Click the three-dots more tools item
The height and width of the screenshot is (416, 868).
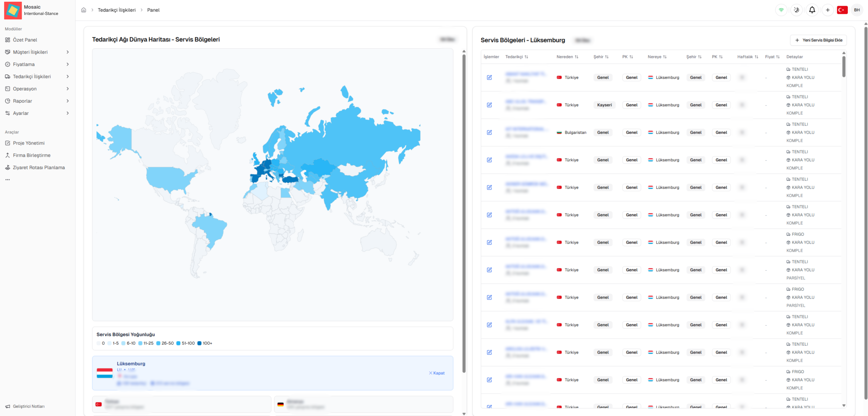pos(7,179)
